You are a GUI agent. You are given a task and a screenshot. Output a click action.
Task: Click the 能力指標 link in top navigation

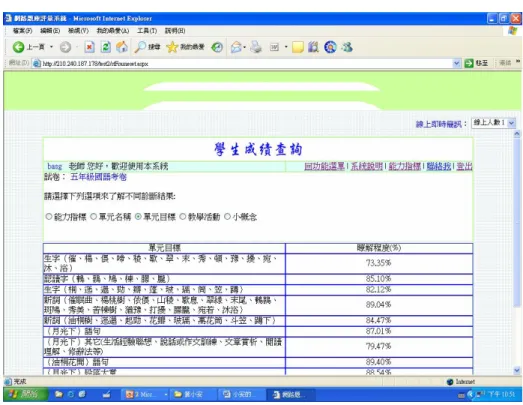pos(405,166)
